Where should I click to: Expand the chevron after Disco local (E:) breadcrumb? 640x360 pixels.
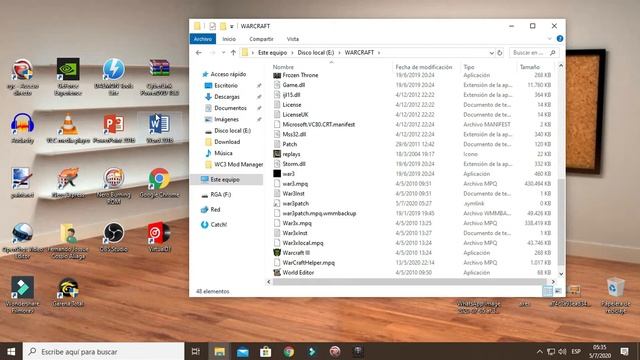[339, 53]
